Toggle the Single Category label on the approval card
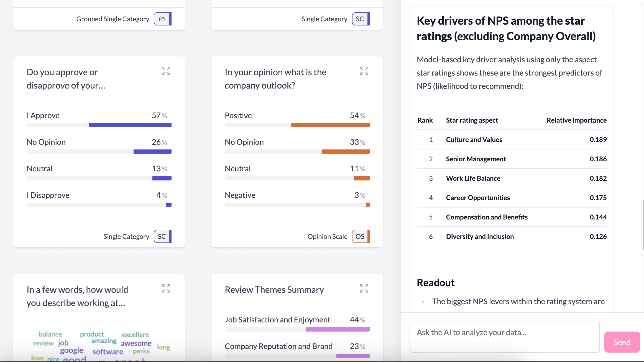The width and height of the screenshot is (644, 362). click(126, 236)
